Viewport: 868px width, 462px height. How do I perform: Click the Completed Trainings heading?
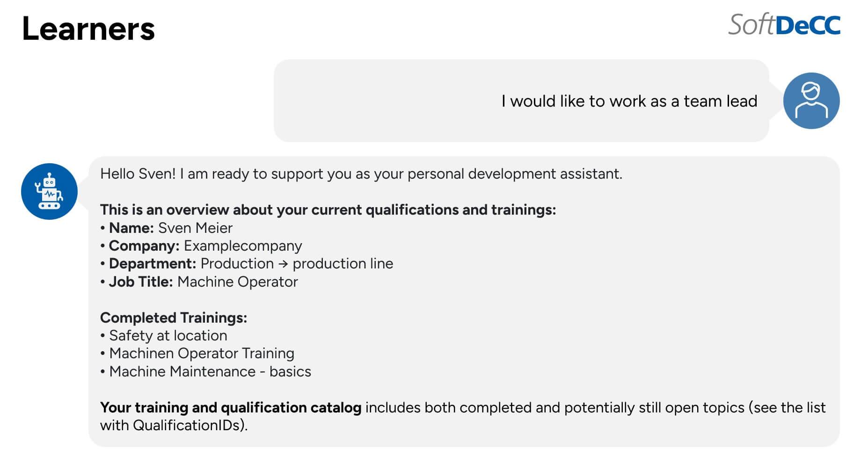[174, 318]
